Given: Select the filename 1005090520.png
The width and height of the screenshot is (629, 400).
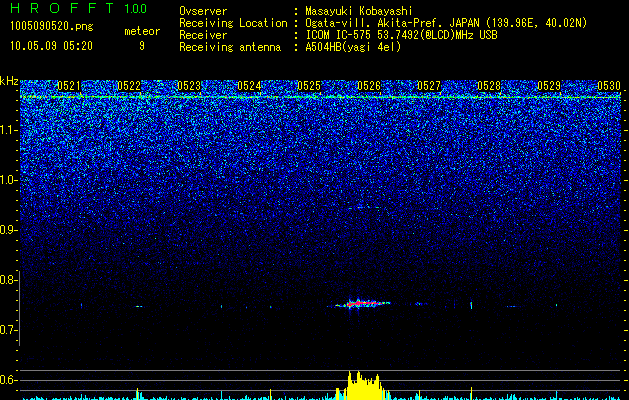Looking at the screenshot, I should point(52,27).
